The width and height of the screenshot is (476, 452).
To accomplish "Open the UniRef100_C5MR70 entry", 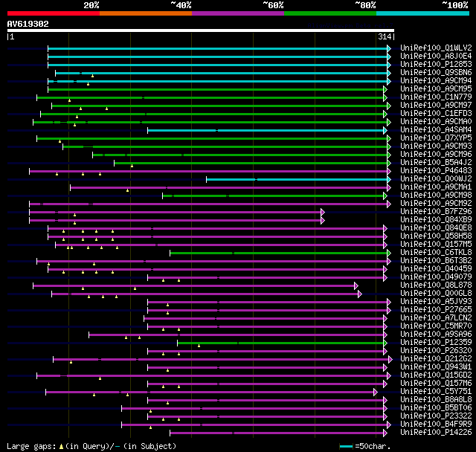I will tap(436, 326).
